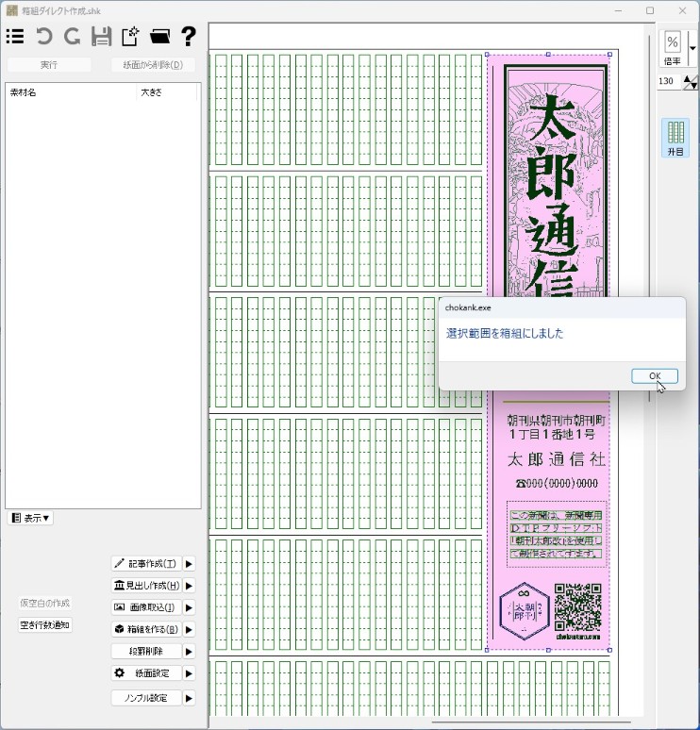
Task: Click the open folder icon
Action: point(159,37)
